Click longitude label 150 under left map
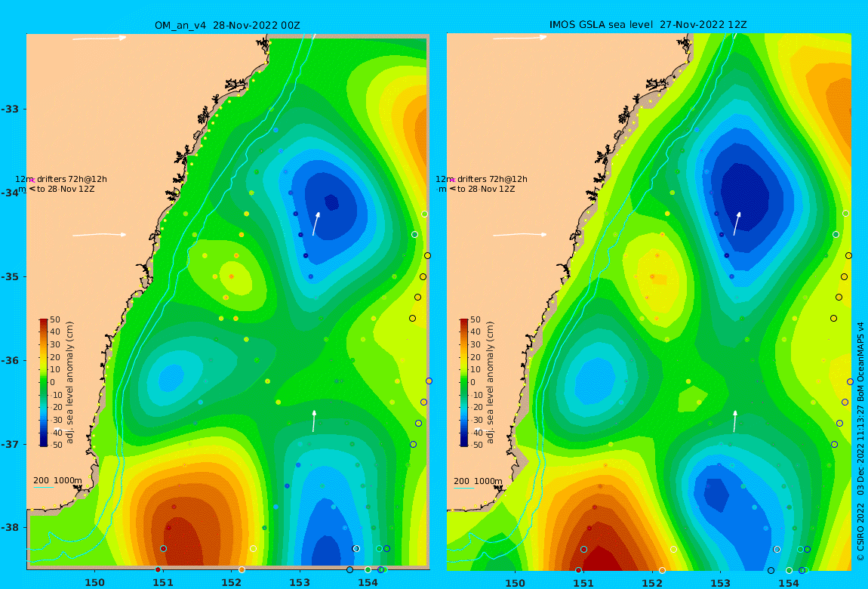 click(x=94, y=582)
